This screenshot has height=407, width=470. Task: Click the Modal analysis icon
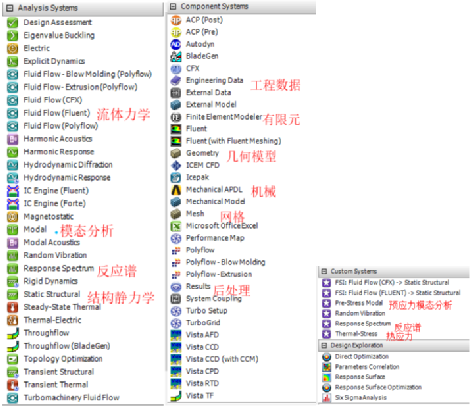[x=13, y=230]
